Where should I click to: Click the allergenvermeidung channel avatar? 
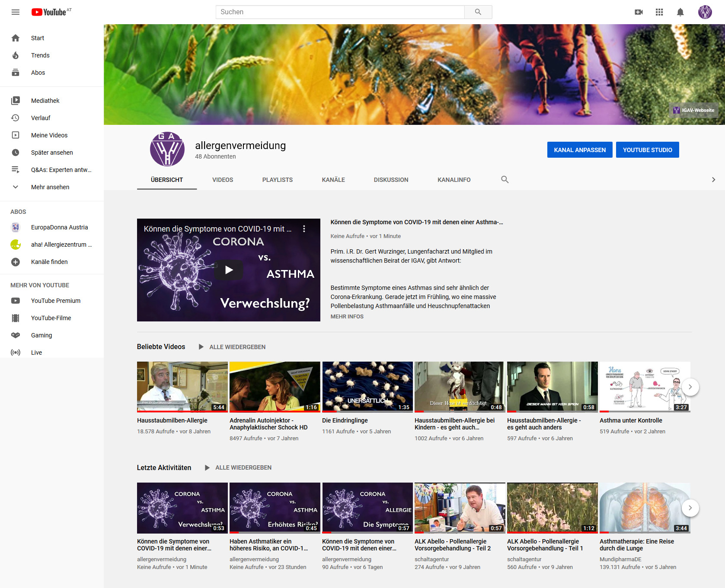pos(167,149)
